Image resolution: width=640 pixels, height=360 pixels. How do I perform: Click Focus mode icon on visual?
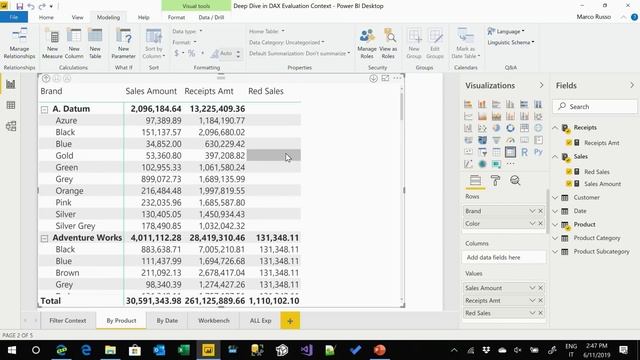click(x=385, y=78)
